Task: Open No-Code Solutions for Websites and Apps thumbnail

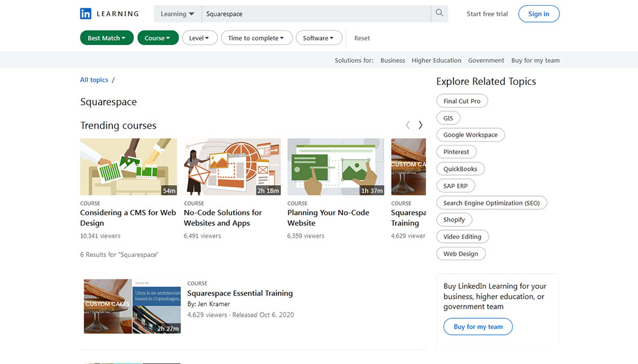Action: tap(232, 167)
